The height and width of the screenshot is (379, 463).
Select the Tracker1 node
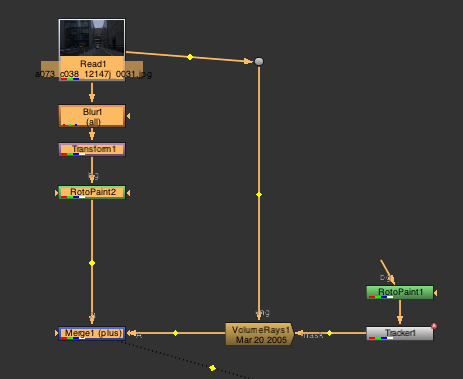(400, 333)
